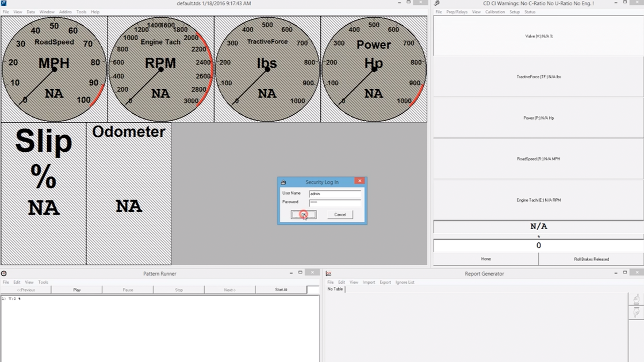
Task: Open Tools menu in Pattern Runner
Action: pos(43,282)
